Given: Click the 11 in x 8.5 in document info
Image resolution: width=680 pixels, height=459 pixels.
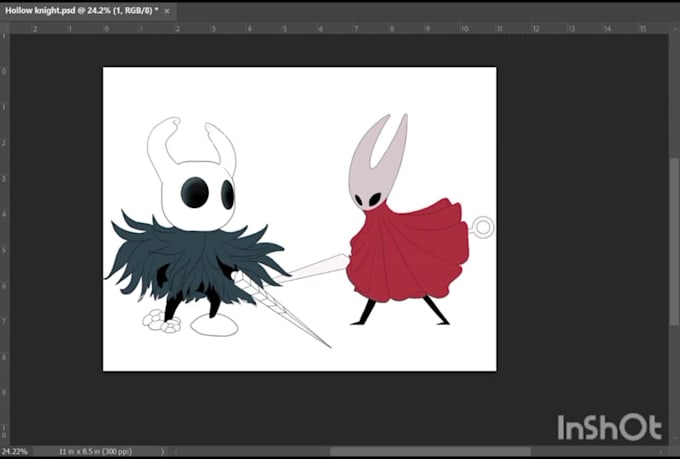Looking at the screenshot, I should tap(95, 452).
